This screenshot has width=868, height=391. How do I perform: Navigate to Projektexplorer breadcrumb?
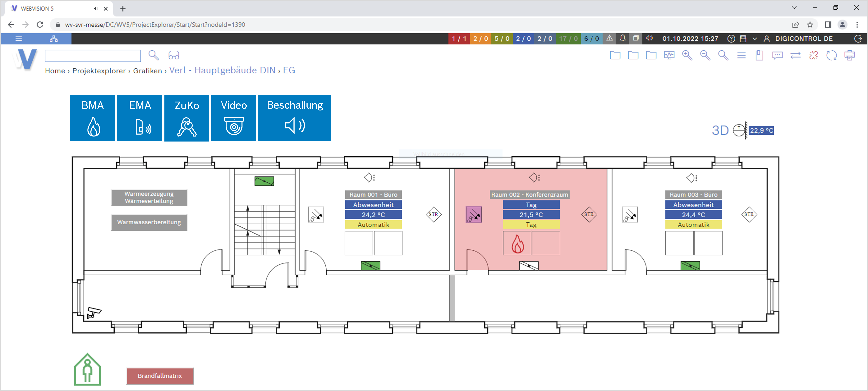tap(99, 71)
